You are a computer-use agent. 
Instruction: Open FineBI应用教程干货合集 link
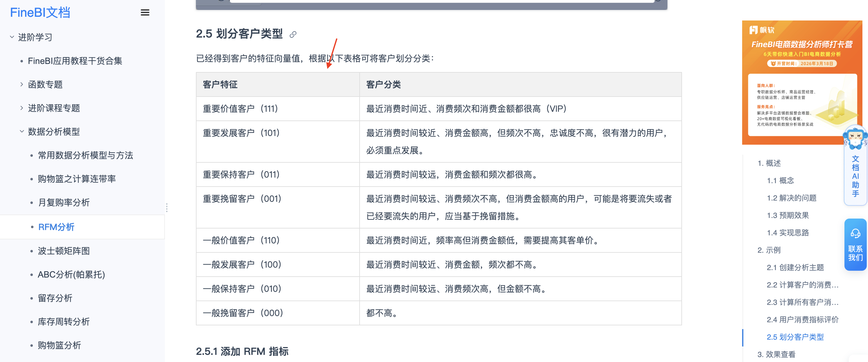pyautogui.click(x=75, y=61)
